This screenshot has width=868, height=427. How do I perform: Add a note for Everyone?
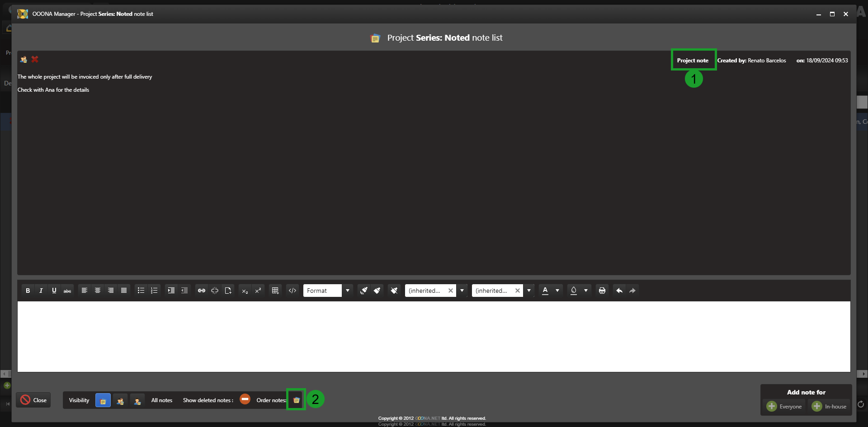784,406
